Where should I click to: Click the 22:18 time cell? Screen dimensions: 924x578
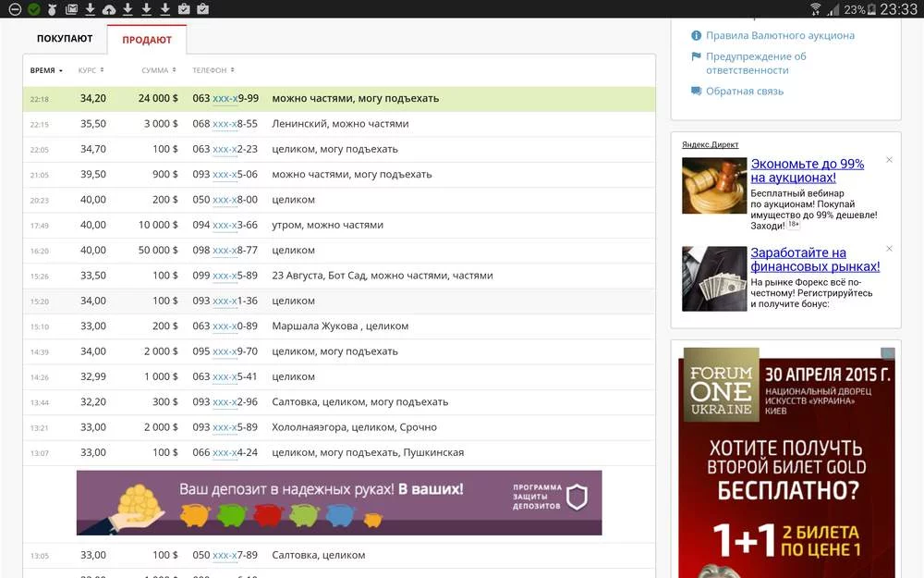click(40, 100)
